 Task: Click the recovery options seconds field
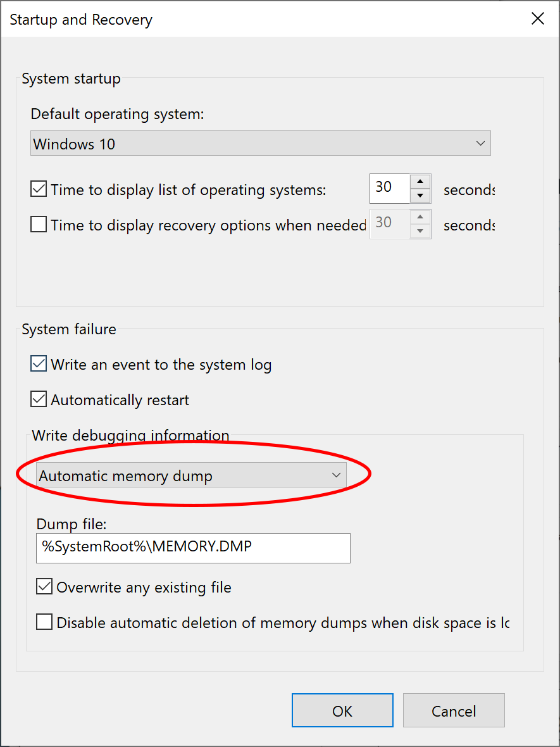(390, 223)
